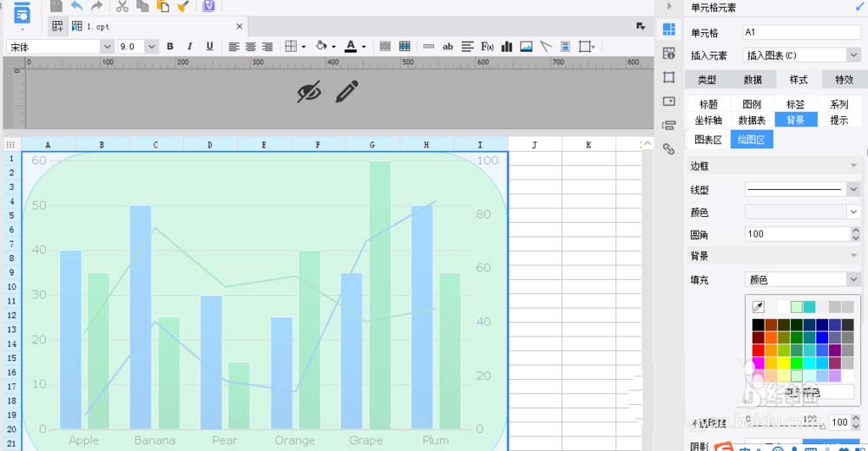
Task: Insert a formula with F(x) icon
Action: coord(487,47)
